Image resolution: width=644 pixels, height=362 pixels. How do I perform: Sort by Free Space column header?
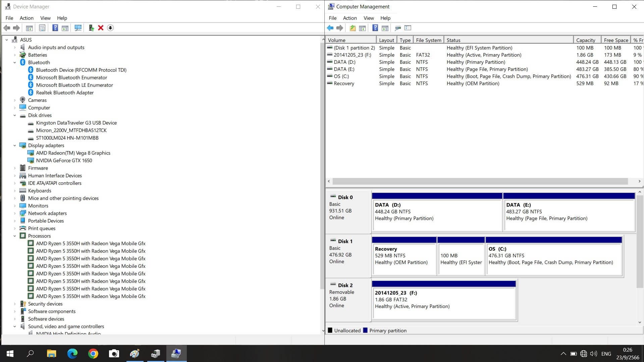click(x=616, y=40)
